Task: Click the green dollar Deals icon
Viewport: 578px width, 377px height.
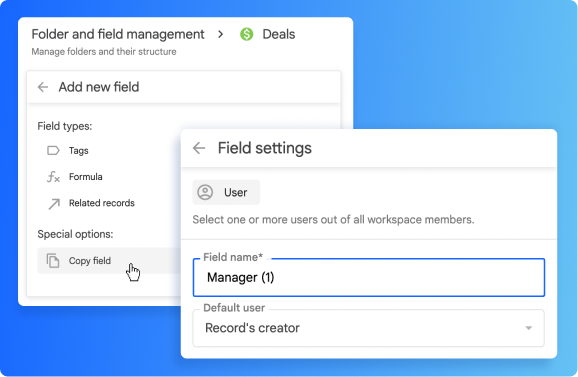Action: 247,34
